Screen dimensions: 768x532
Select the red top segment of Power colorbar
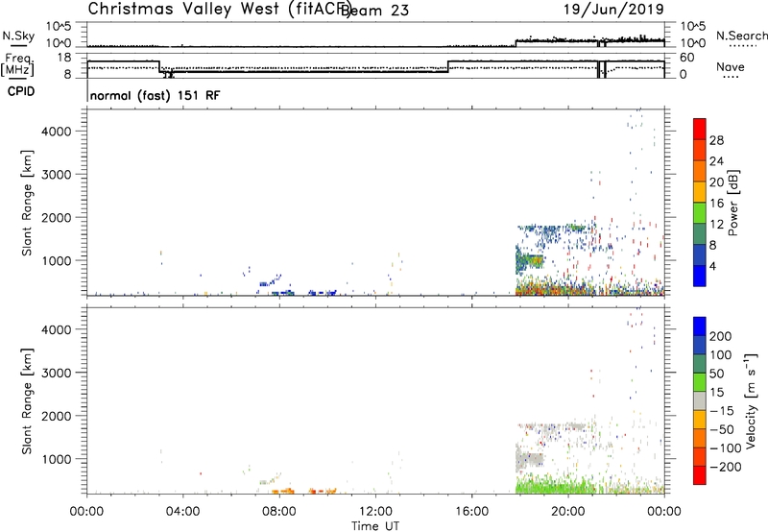coord(700,129)
